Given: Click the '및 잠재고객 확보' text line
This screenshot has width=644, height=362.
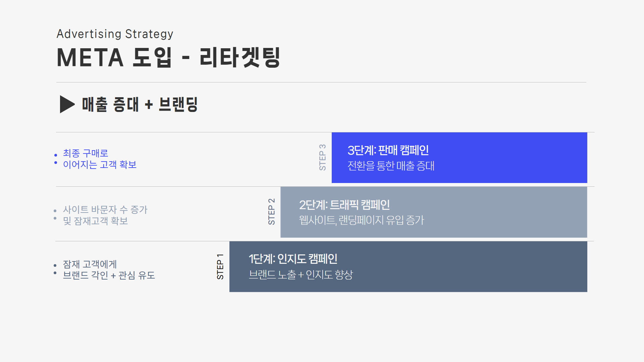Looking at the screenshot, I should pos(96,221).
